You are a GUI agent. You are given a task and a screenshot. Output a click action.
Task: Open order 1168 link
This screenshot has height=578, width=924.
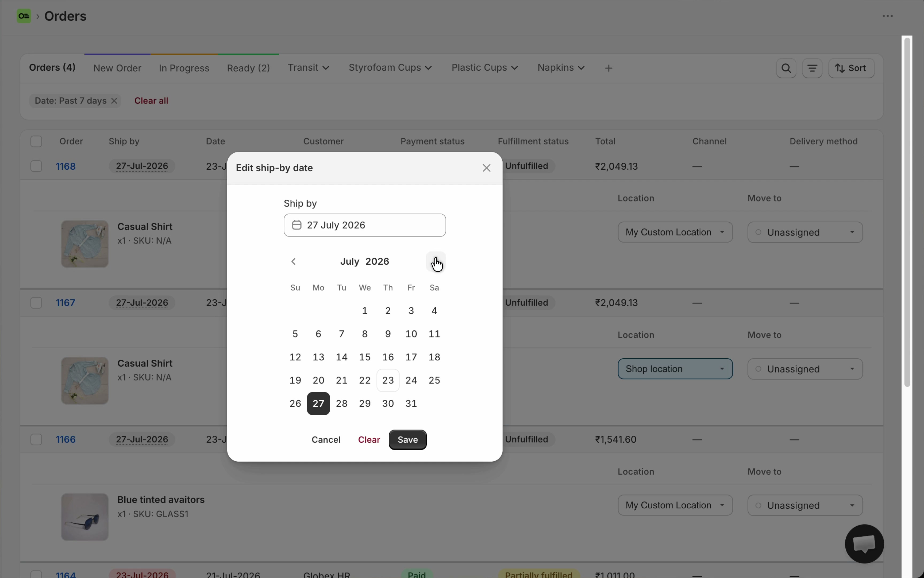click(66, 167)
